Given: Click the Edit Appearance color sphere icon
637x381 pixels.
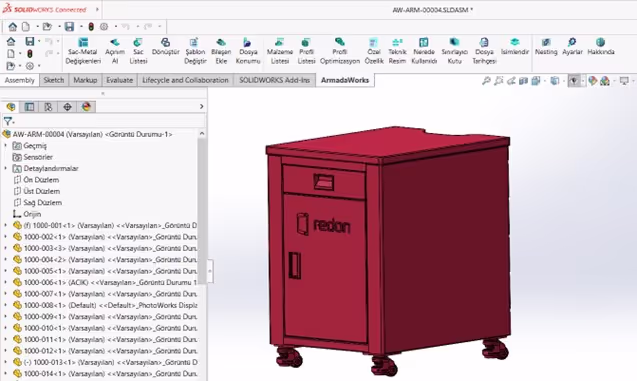Looking at the screenshot, I should click(x=592, y=81).
